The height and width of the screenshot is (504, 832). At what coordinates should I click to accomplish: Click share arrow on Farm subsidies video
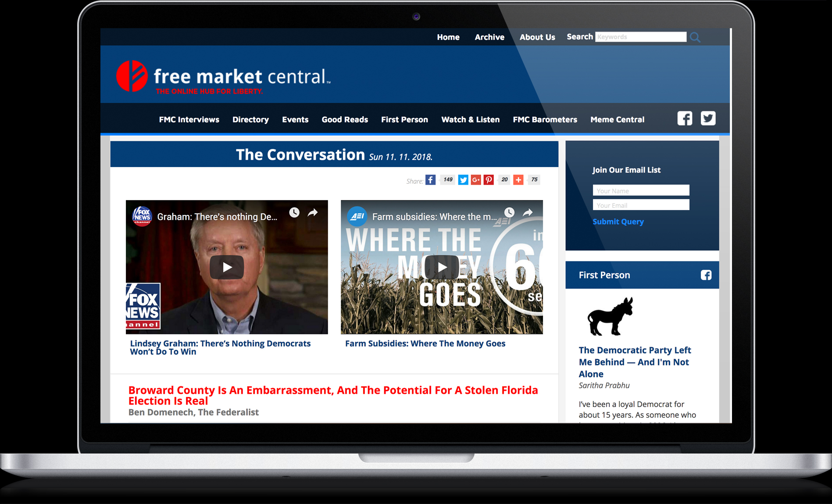pyautogui.click(x=528, y=213)
